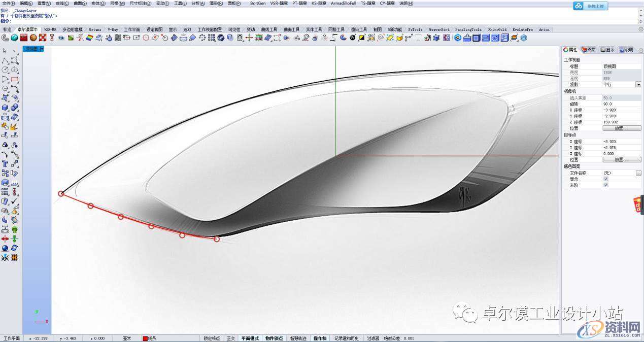
Task: Click the text object (T) tool
Action: [5, 164]
